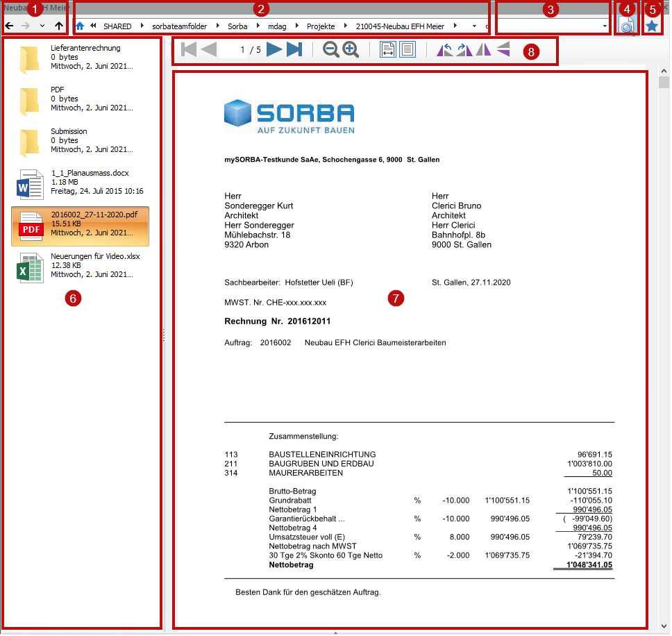672x636 pixels.
Task: Click 'Brutto-Betrag' row label
Action: pos(293,492)
